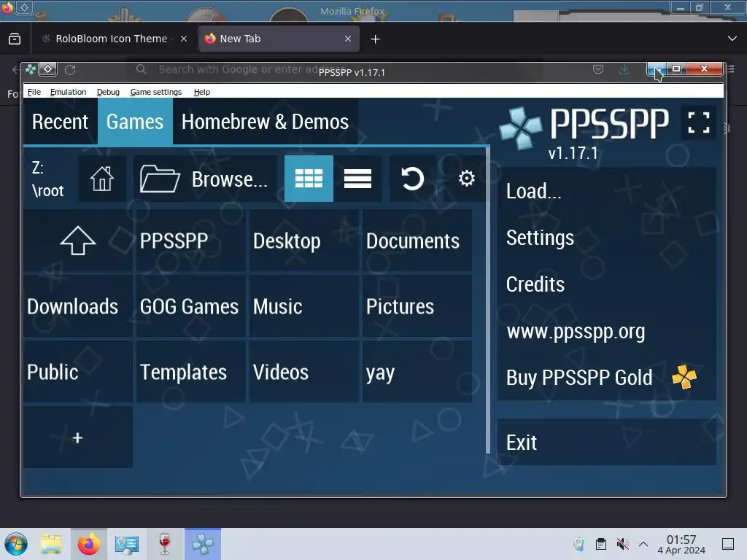Open the Help menu
747x560 pixels.
pos(202,92)
